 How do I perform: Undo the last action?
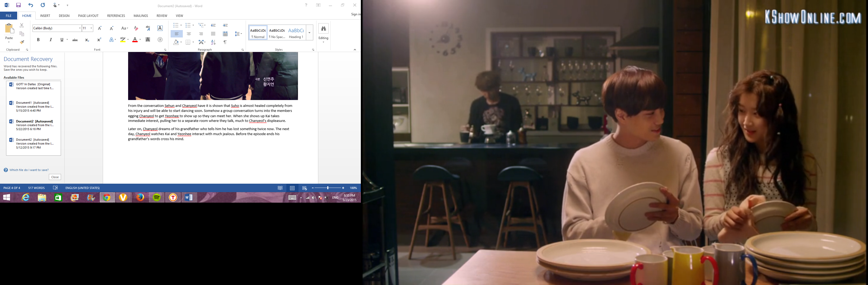pos(31,5)
